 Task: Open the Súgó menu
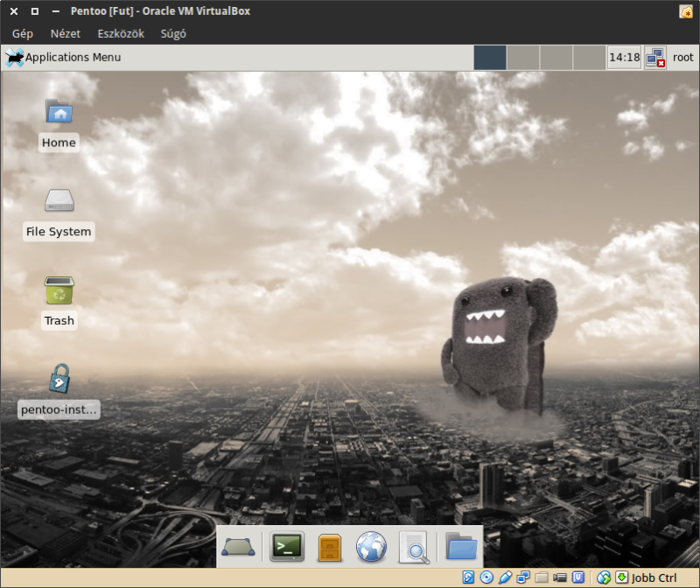tap(173, 34)
